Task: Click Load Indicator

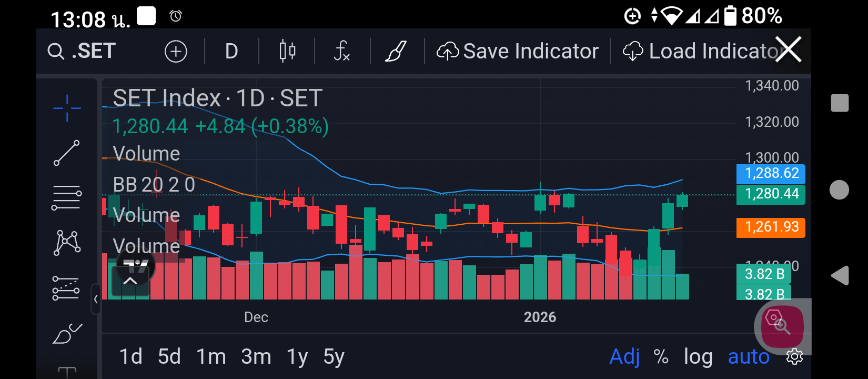Action: [701, 51]
